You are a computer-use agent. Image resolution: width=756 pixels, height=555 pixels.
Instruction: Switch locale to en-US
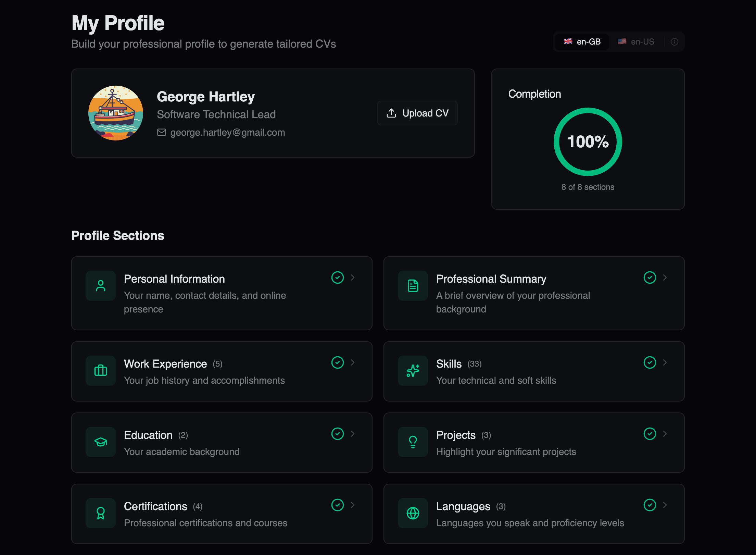(x=636, y=42)
